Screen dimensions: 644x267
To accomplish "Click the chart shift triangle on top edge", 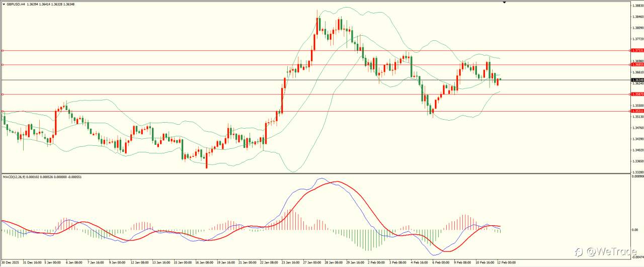I will (x=504, y=3).
